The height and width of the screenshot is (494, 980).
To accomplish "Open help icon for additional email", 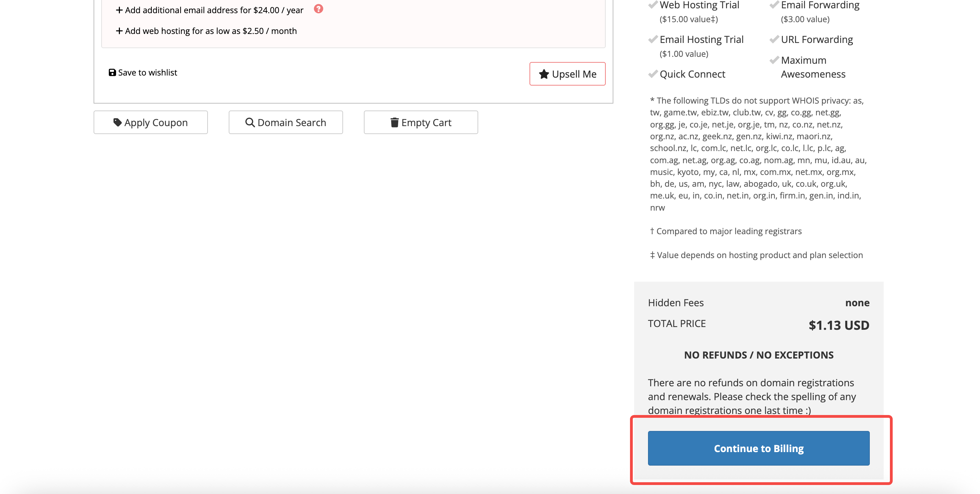I will [318, 9].
